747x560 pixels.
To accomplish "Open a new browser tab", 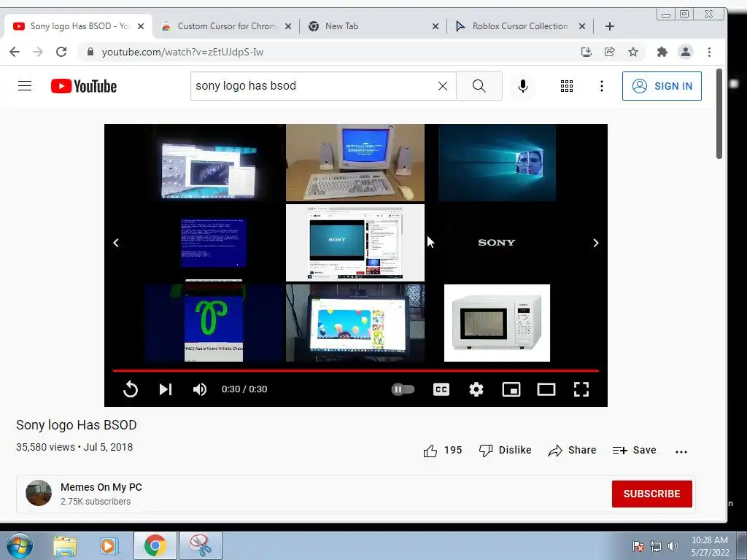I will [x=610, y=26].
